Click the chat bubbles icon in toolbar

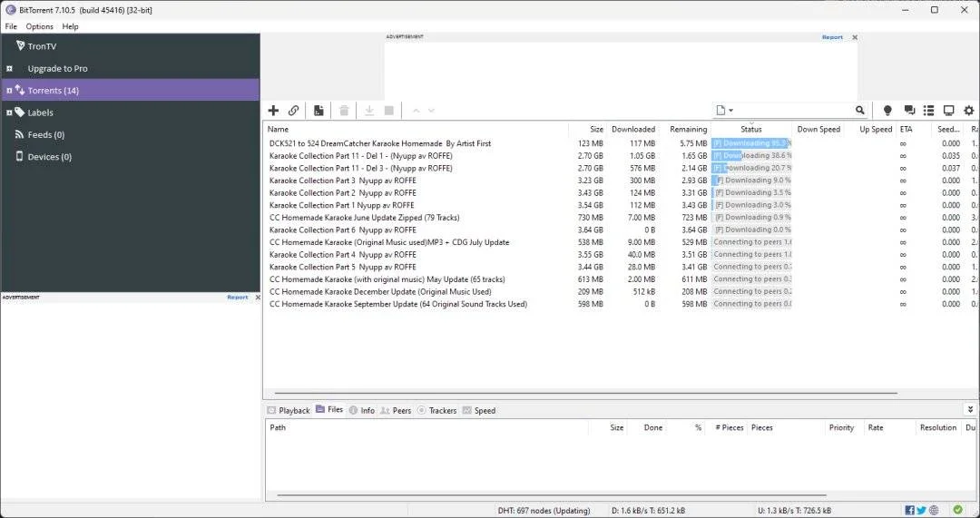909,111
